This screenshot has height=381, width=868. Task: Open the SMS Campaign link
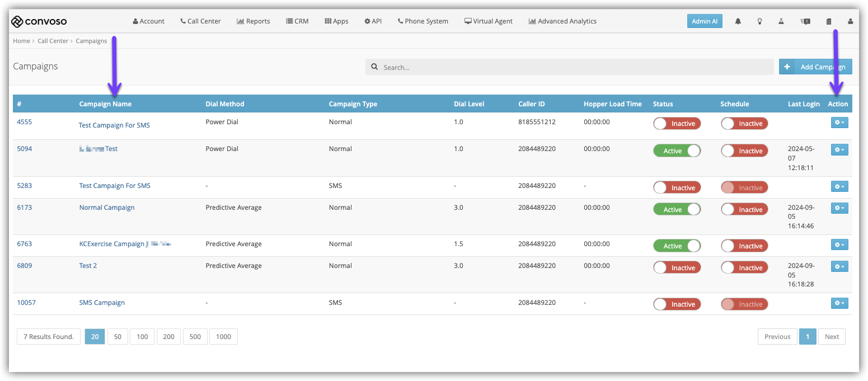[x=102, y=302]
